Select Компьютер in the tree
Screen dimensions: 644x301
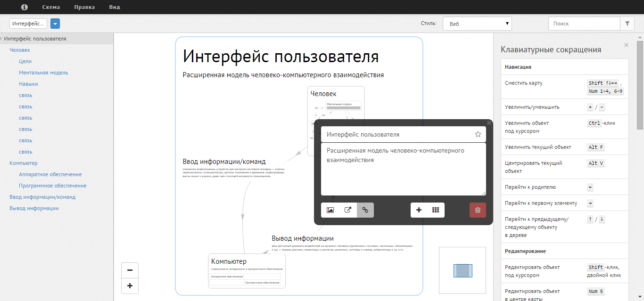[x=24, y=163]
